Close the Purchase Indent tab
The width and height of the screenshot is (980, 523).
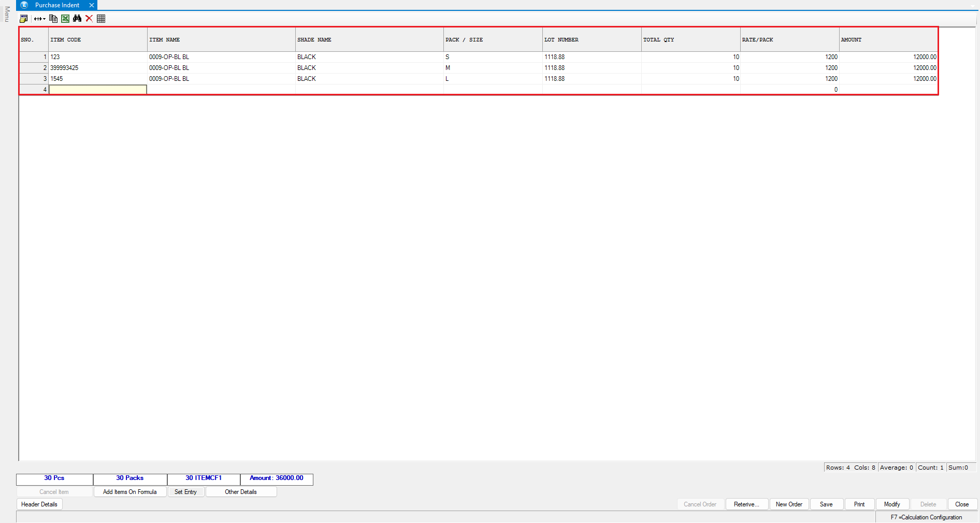pos(92,5)
